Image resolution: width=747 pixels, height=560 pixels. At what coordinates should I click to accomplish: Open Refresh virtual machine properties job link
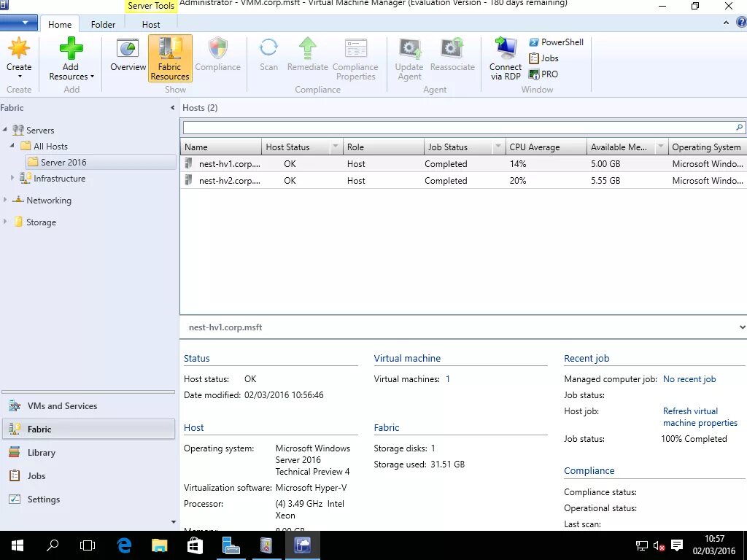point(700,416)
